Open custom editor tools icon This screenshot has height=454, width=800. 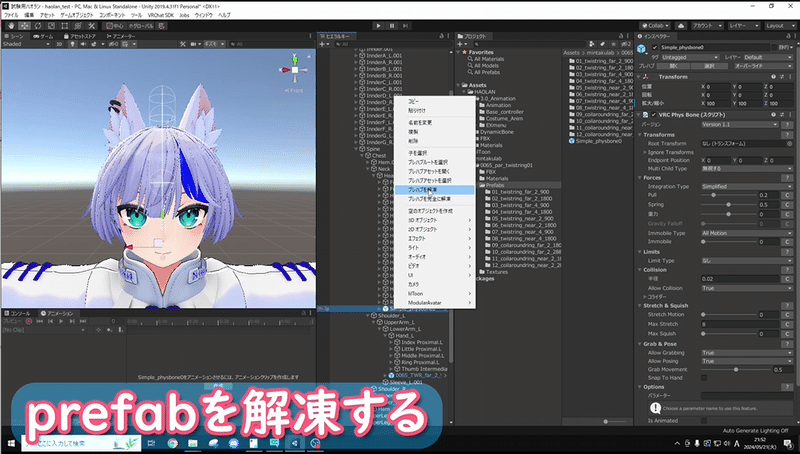(x=91, y=26)
